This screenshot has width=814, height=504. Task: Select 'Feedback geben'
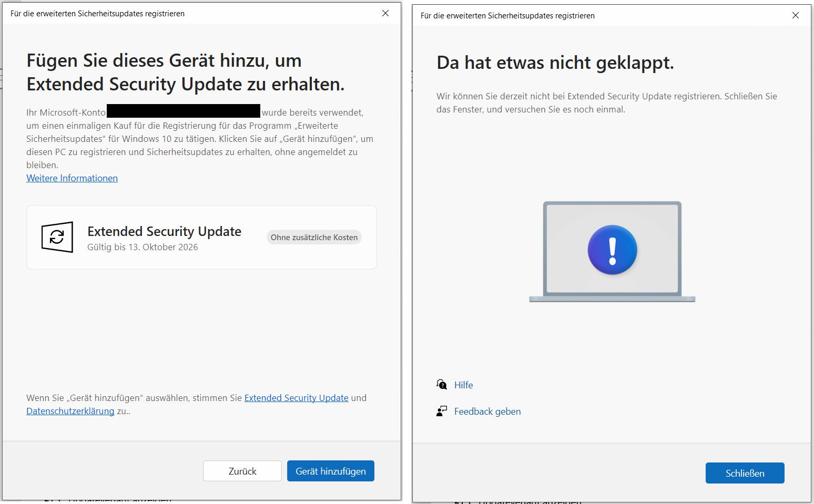pos(487,412)
